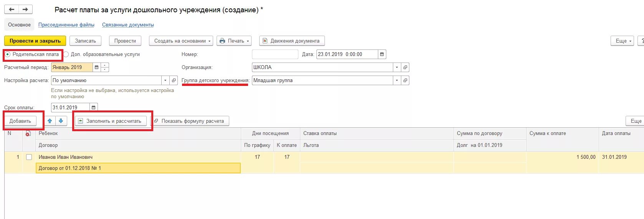
Task: Click the Долг на 01.01.2019 header
Action: click(490, 145)
